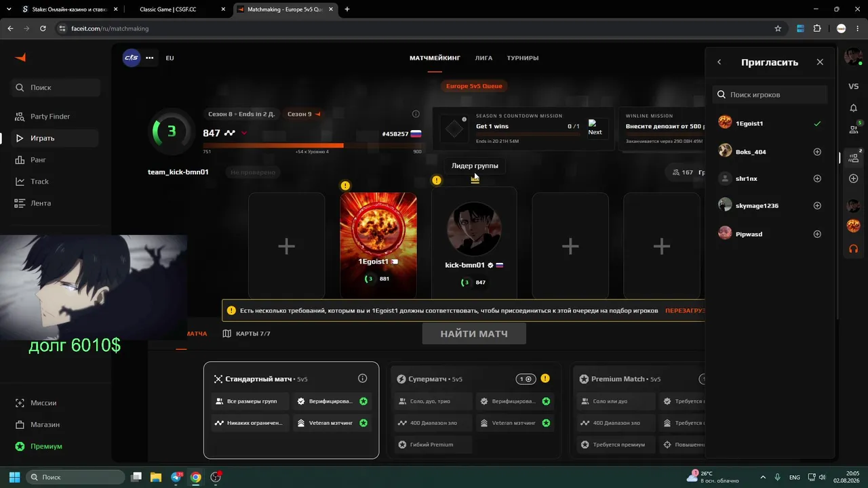
Task: Bookmark this page with the star icon
Action: [778, 28]
